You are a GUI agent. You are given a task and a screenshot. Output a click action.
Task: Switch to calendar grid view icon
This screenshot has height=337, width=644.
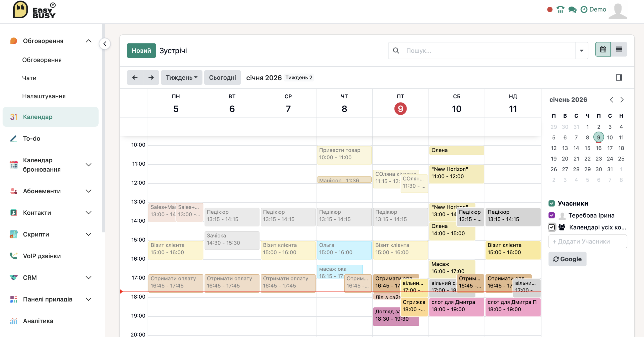point(603,49)
